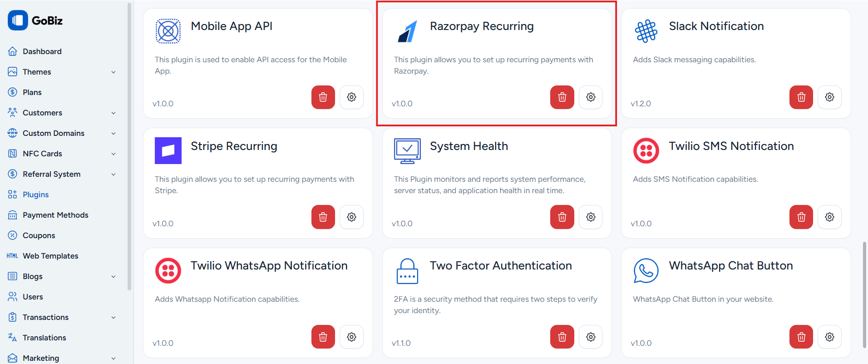The width and height of the screenshot is (868, 364).
Task: Click the Stripe Recurring plugin logo
Action: click(x=168, y=150)
